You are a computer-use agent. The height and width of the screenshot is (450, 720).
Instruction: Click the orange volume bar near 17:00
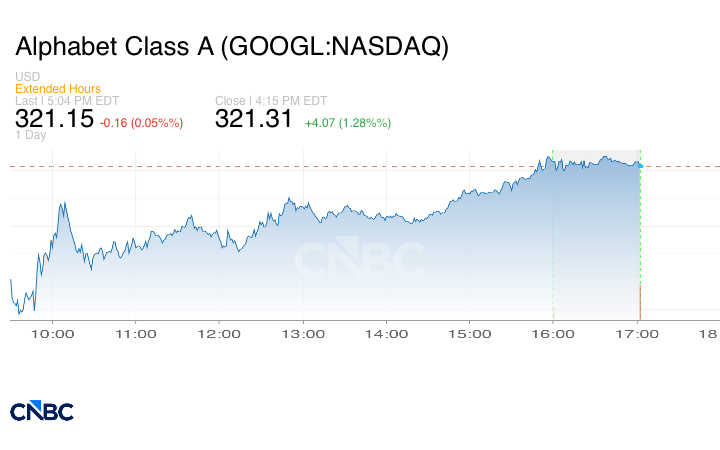(x=640, y=301)
